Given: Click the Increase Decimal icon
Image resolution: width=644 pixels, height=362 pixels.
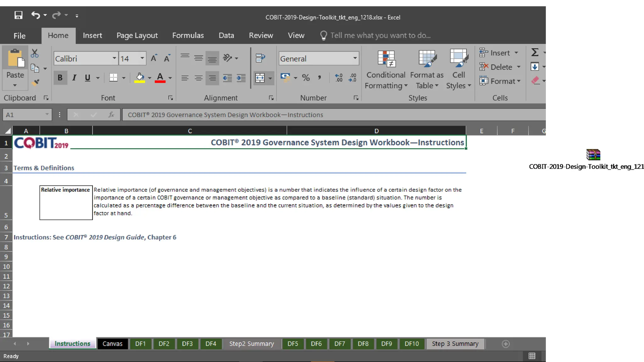Looking at the screenshot, I should coord(339,78).
